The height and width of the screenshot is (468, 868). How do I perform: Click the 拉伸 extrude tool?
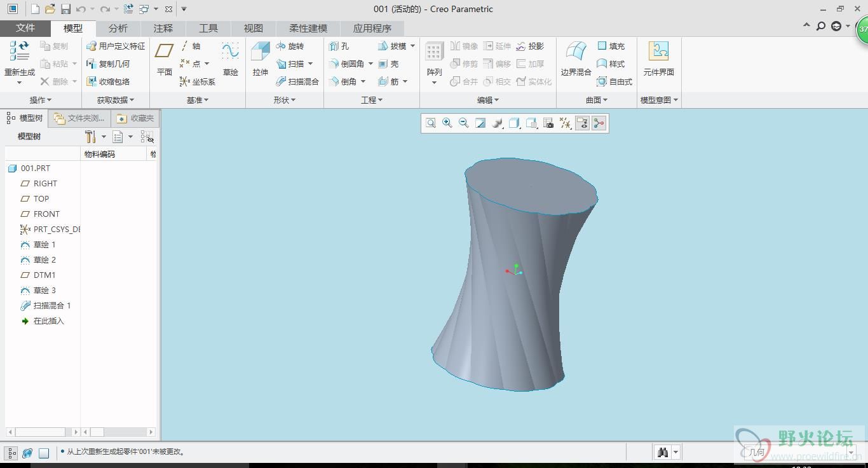pyautogui.click(x=261, y=59)
